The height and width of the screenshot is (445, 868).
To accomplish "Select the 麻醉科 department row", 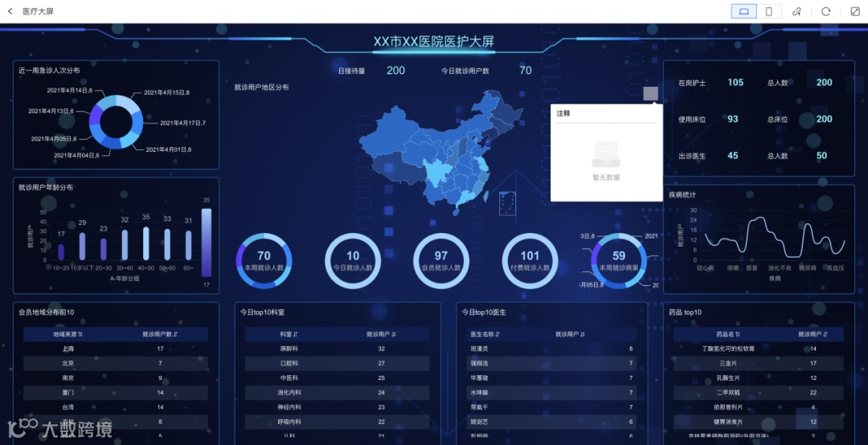I will [337, 349].
